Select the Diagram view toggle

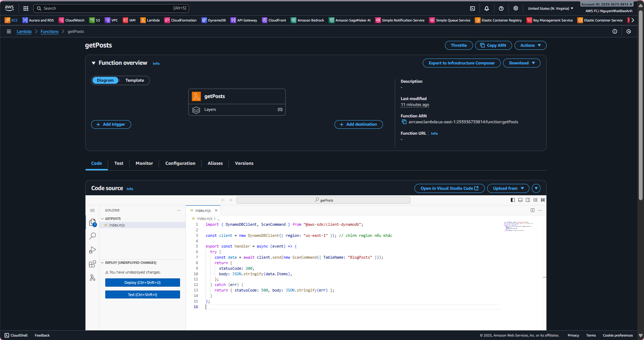(x=105, y=80)
